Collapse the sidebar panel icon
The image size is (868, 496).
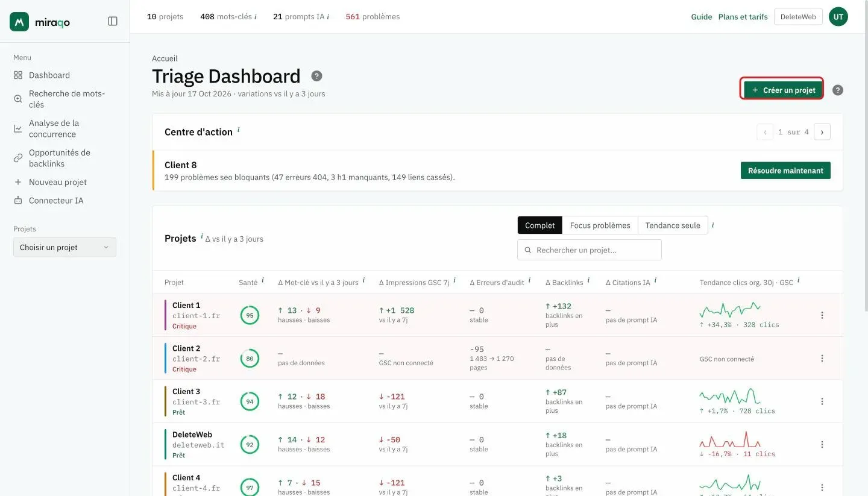113,21
